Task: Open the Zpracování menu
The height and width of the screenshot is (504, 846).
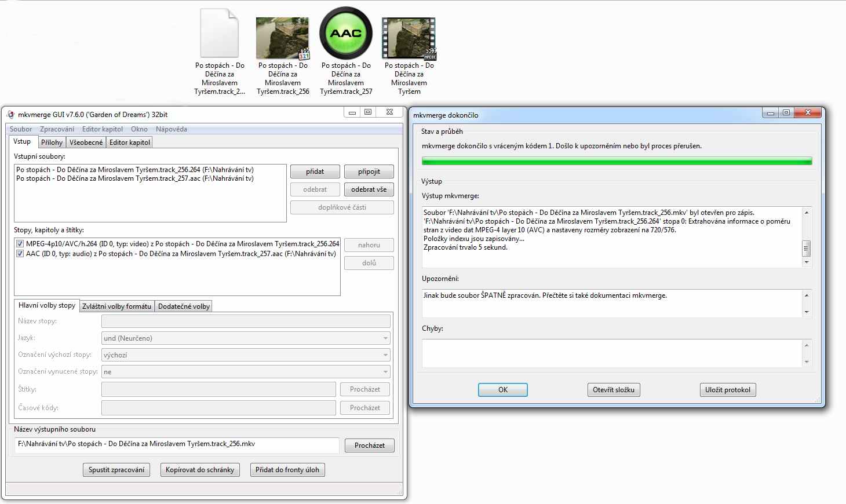Action: coord(57,129)
